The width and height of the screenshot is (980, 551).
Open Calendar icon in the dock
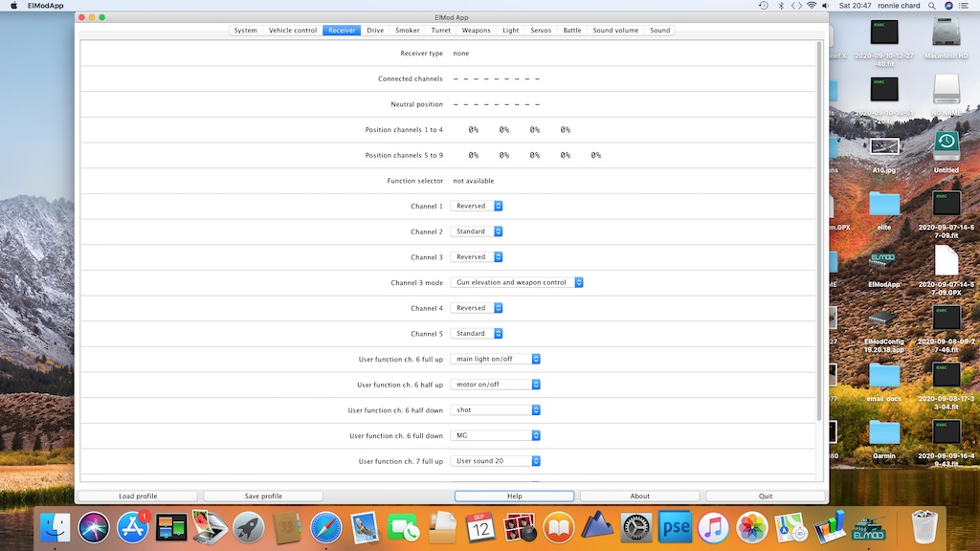coord(480,527)
